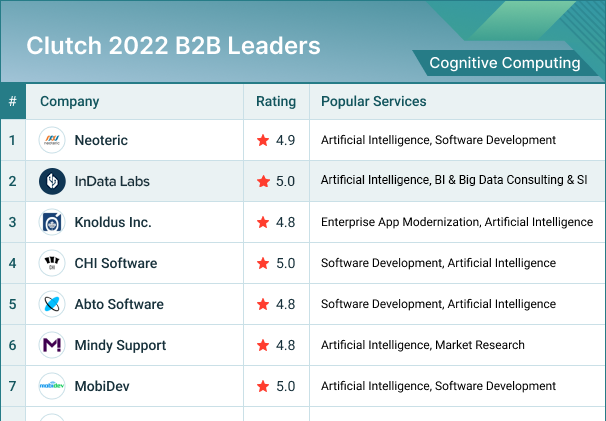Click the star icon in CHI Software row

pyautogui.click(x=263, y=263)
